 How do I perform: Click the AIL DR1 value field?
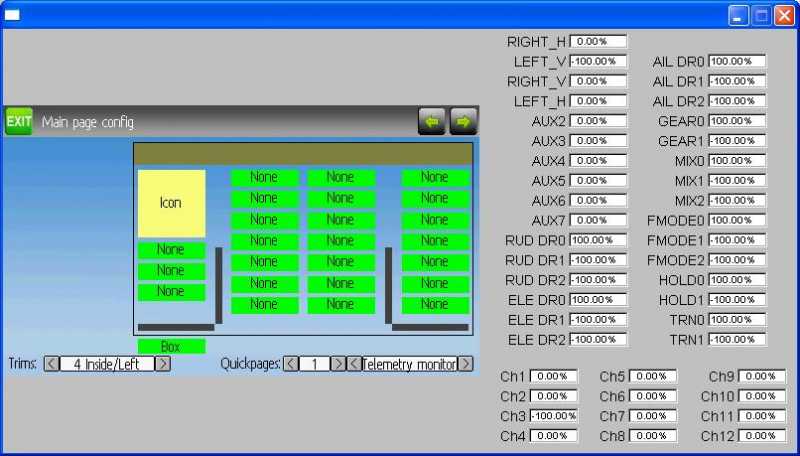(x=737, y=81)
